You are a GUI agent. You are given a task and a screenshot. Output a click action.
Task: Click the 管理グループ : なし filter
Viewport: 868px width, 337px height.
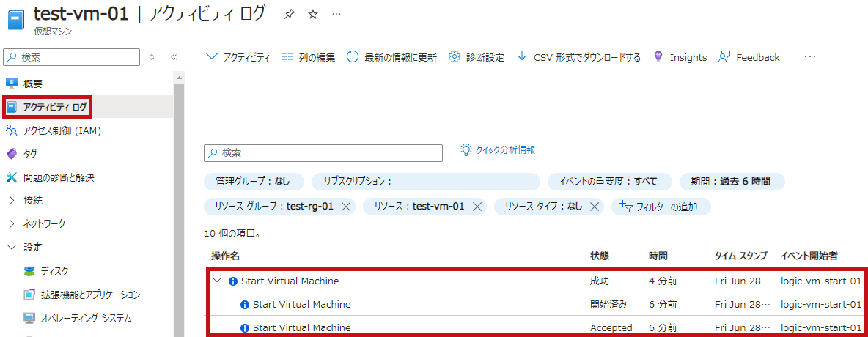pos(254,182)
